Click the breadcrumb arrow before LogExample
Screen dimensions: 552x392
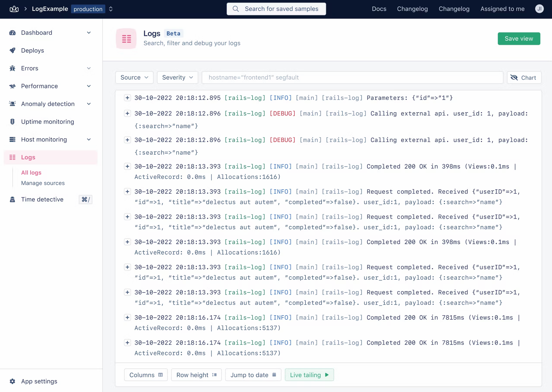(26, 9)
